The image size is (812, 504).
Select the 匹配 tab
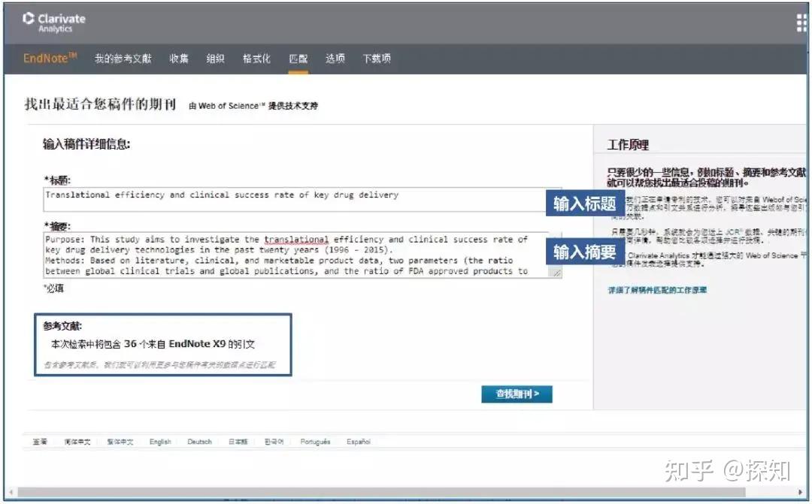(x=298, y=59)
